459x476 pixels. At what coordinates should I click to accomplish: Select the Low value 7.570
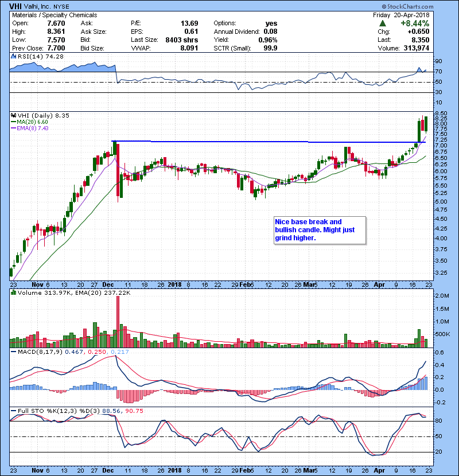point(56,40)
